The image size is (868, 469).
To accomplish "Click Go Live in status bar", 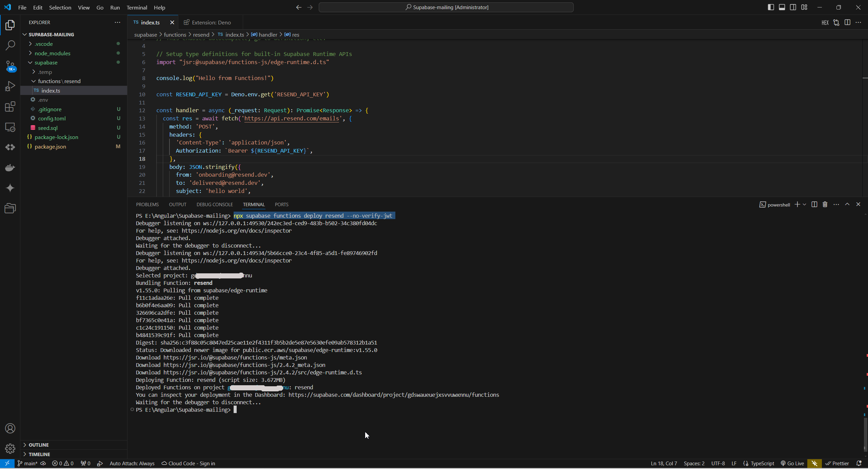I will 792,463.
